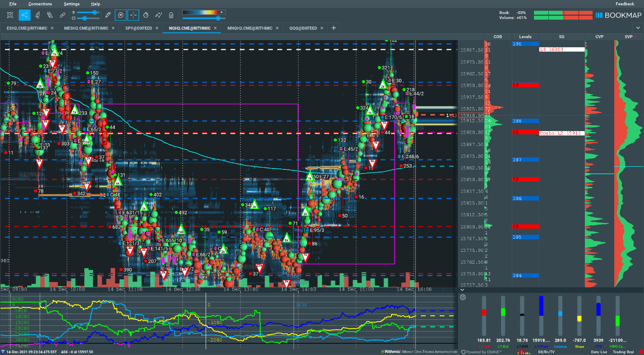Click the SG column header
Viewport: 644px width, 355px height.
coord(561,37)
